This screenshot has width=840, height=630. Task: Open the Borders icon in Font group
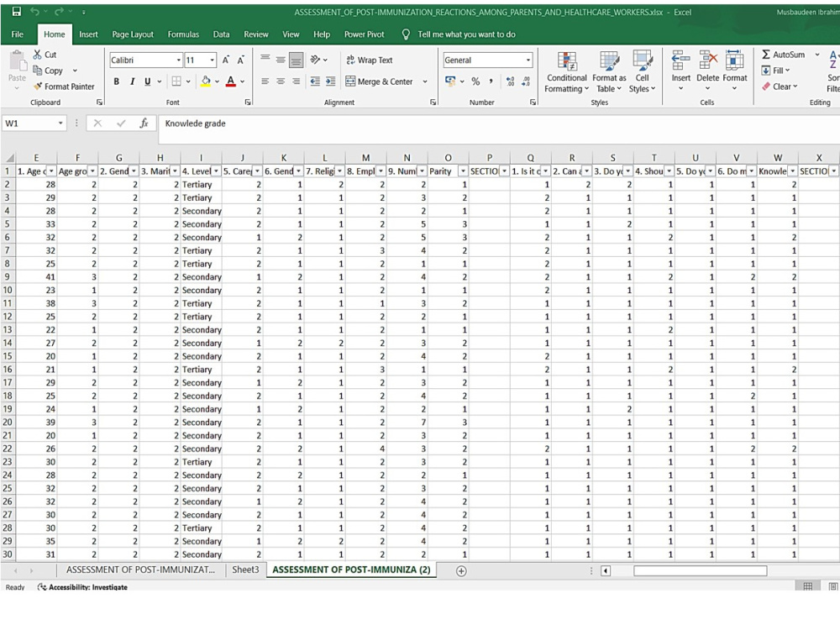tap(176, 81)
